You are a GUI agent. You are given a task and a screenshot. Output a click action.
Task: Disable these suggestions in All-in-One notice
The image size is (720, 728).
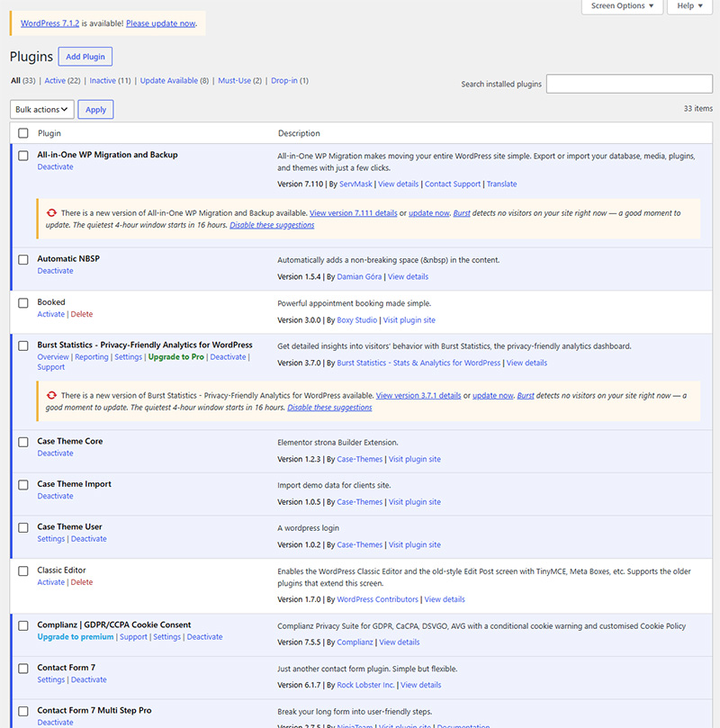pos(272,225)
